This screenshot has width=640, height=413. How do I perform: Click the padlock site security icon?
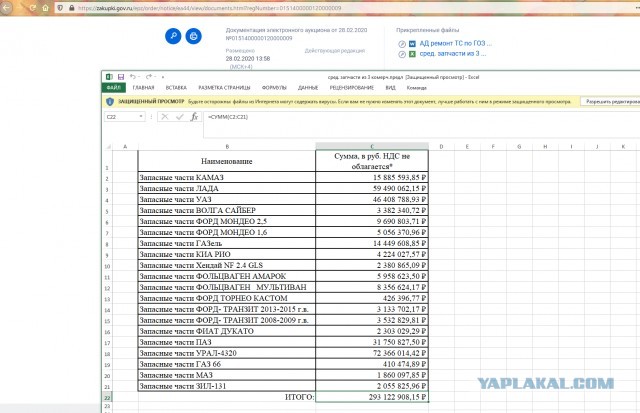tap(72, 8)
